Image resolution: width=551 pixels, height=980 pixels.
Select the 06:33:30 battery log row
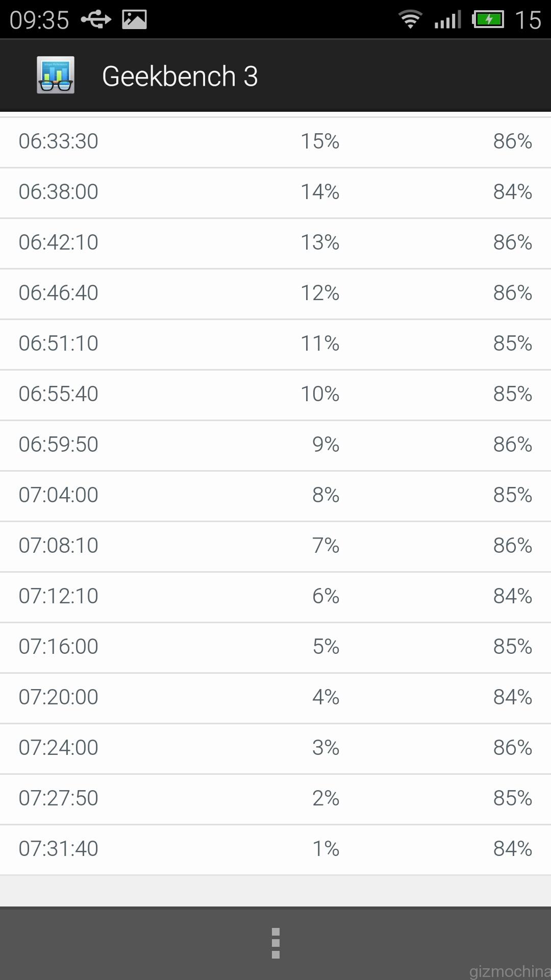pyautogui.click(x=275, y=142)
